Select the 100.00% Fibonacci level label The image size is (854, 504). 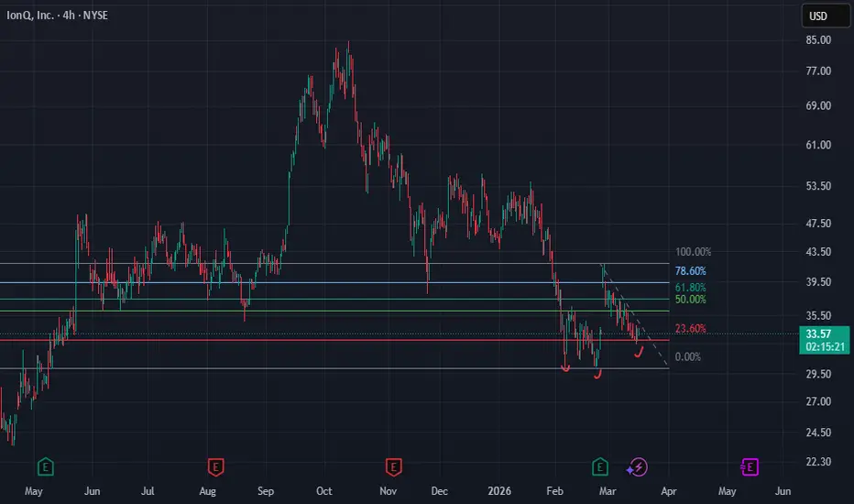(x=693, y=252)
